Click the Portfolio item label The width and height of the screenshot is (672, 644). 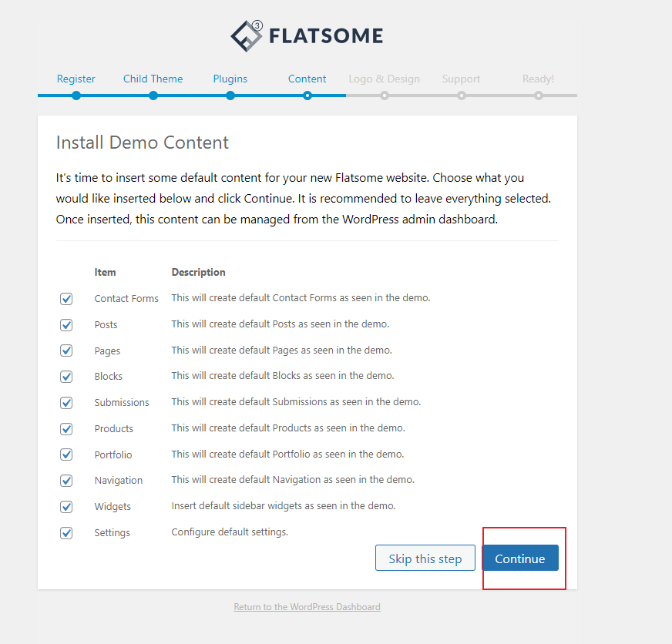(x=113, y=454)
